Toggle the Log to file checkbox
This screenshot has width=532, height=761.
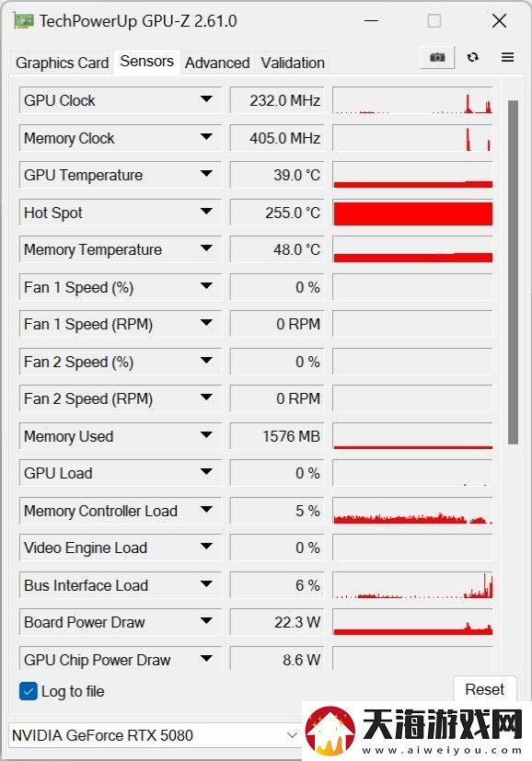point(29,691)
